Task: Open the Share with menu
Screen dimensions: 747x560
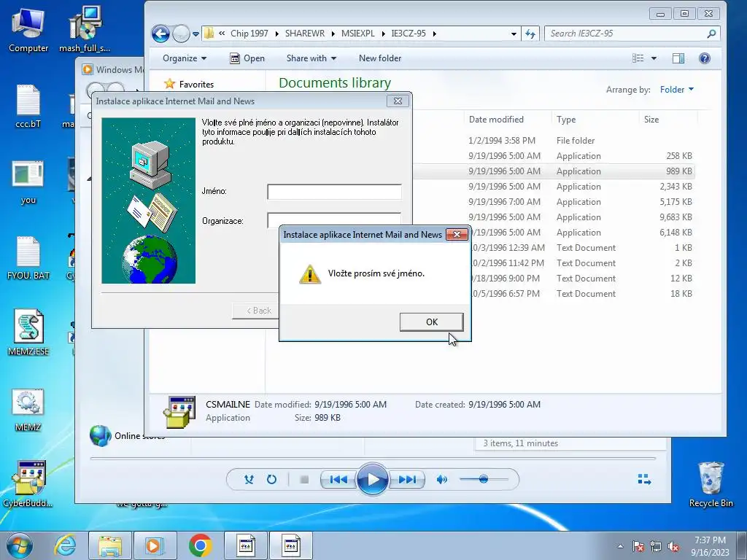Action: click(x=311, y=58)
